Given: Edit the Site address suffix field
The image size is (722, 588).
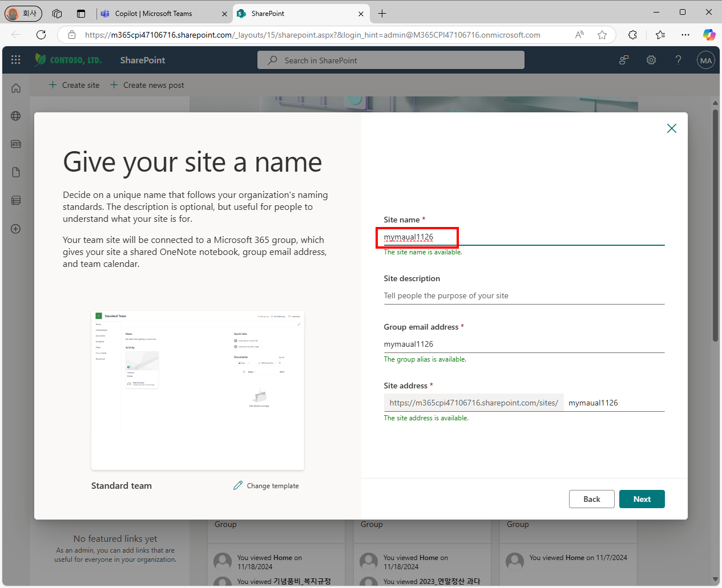Looking at the screenshot, I should [614, 403].
